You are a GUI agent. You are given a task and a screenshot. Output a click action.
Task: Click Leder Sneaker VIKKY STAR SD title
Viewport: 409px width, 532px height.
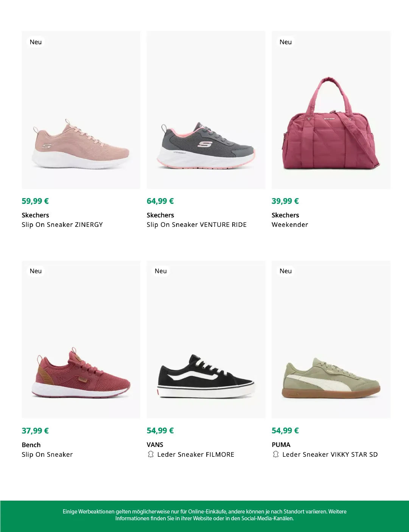[x=330, y=454]
